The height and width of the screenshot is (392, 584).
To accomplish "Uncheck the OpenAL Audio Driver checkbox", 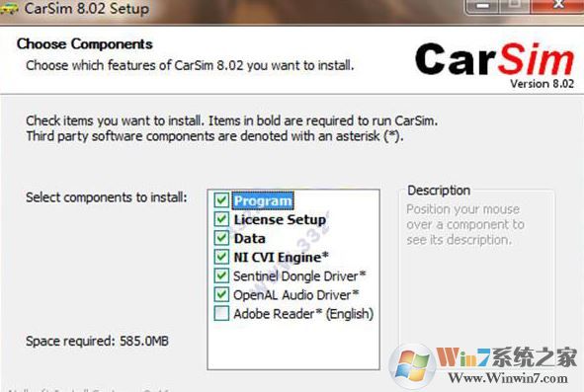I will (221, 295).
